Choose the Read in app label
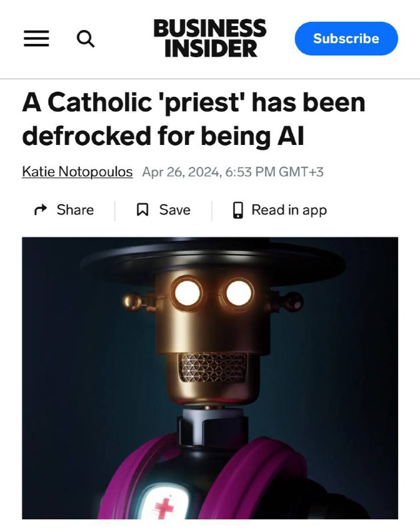Viewport: 420px width, 532px height. pos(289,210)
